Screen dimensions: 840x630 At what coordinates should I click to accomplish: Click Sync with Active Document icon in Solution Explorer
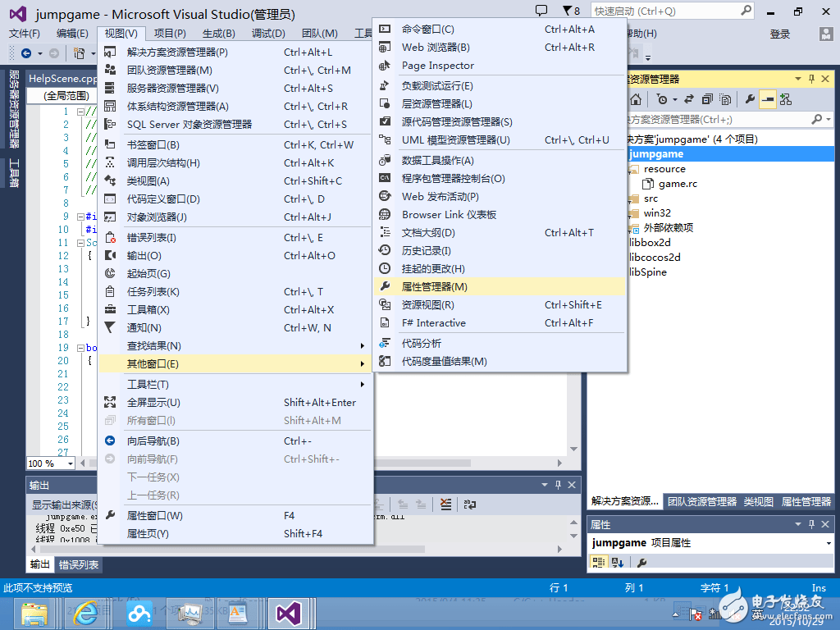coord(689,98)
